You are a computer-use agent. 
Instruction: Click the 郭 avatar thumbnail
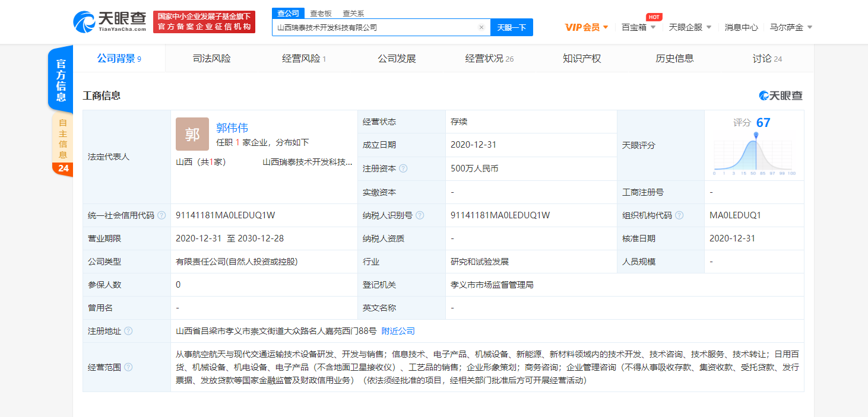click(x=192, y=134)
